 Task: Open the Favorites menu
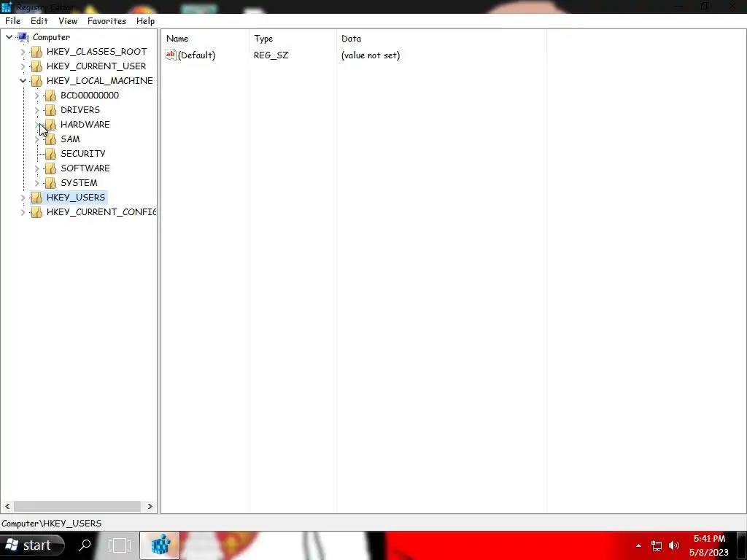(x=107, y=21)
